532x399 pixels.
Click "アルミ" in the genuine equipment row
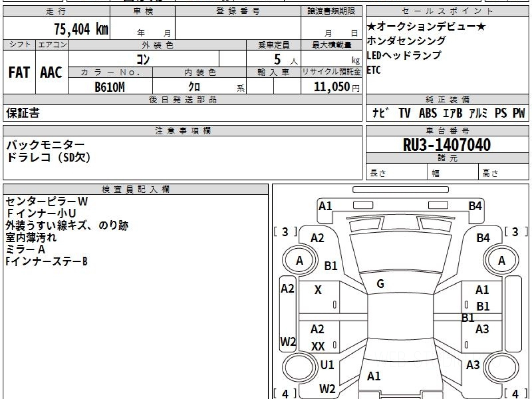tap(478, 113)
